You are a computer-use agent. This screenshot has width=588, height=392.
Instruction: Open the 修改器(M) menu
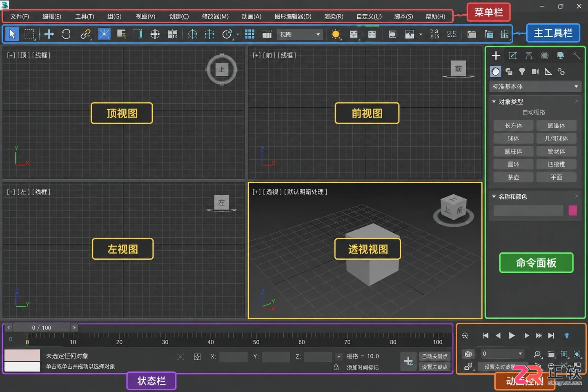pyautogui.click(x=215, y=16)
